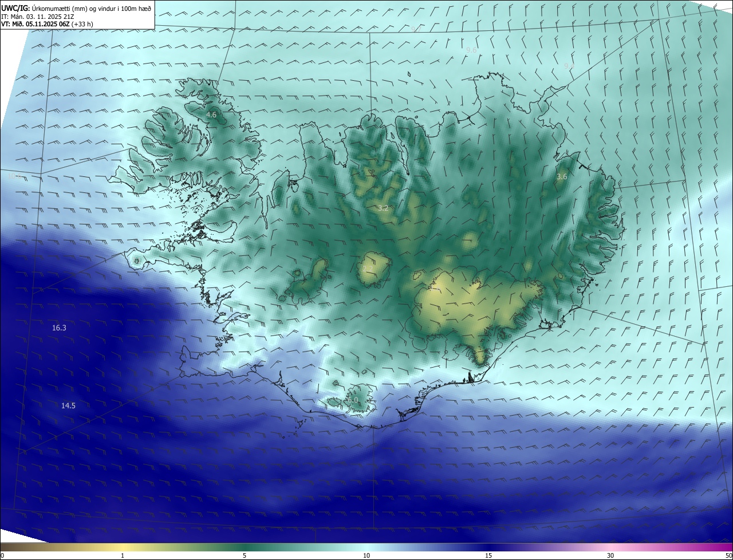Viewport: 733px width, 560px height.
Task: Click the 16.3 value label
Action: coord(59,328)
